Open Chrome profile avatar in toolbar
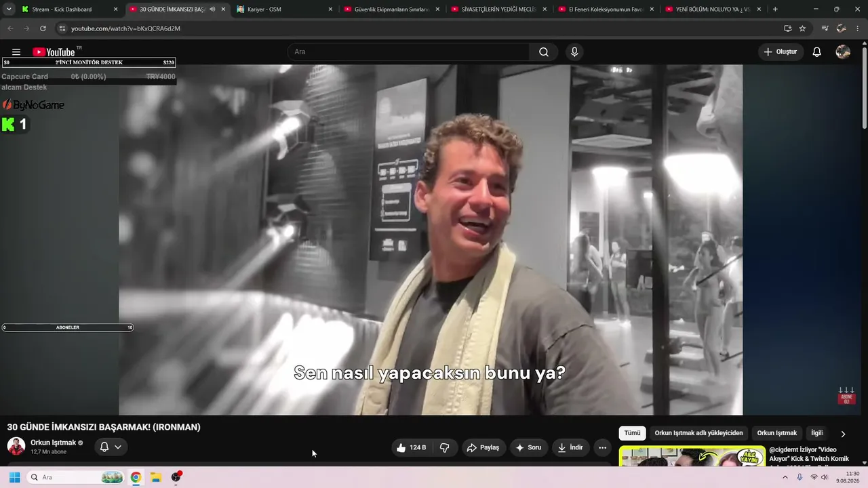The height and width of the screenshot is (488, 868). point(842,28)
